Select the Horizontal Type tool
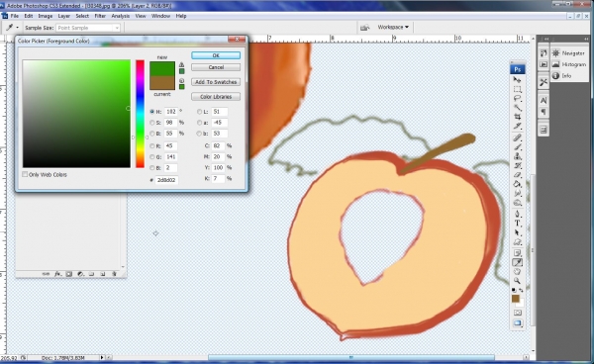 (x=517, y=224)
